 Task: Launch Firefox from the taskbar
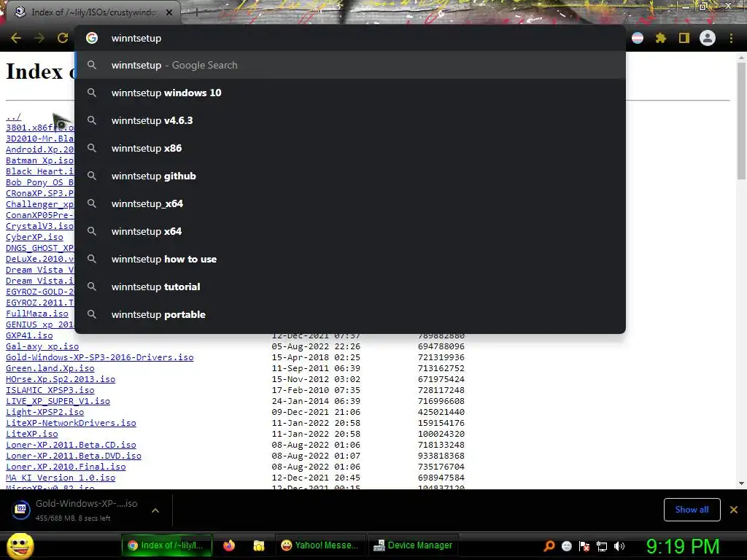click(x=229, y=545)
